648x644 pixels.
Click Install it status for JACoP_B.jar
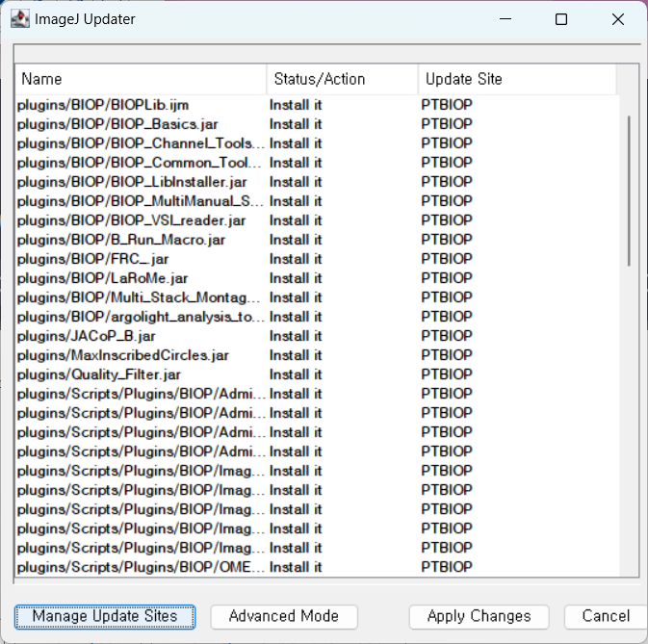click(x=296, y=336)
